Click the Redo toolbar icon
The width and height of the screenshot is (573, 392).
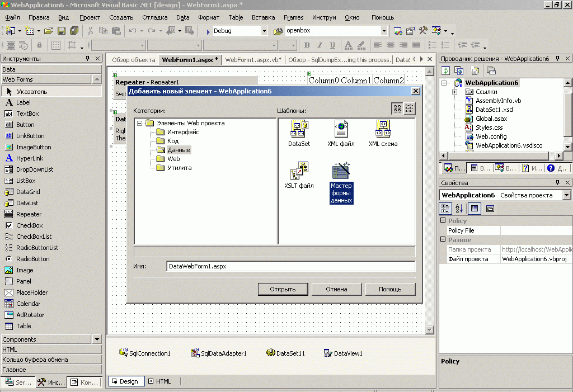click(x=152, y=31)
